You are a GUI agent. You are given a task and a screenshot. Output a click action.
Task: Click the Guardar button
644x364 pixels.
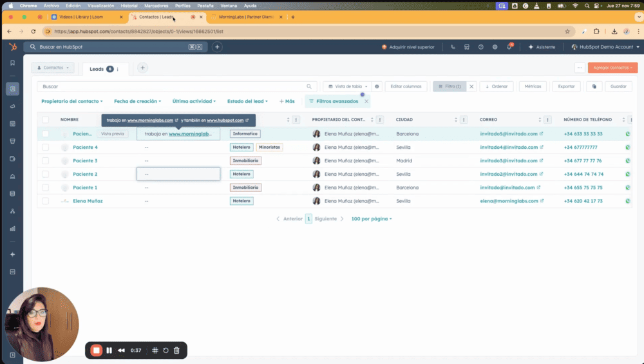click(x=618, y=86)
